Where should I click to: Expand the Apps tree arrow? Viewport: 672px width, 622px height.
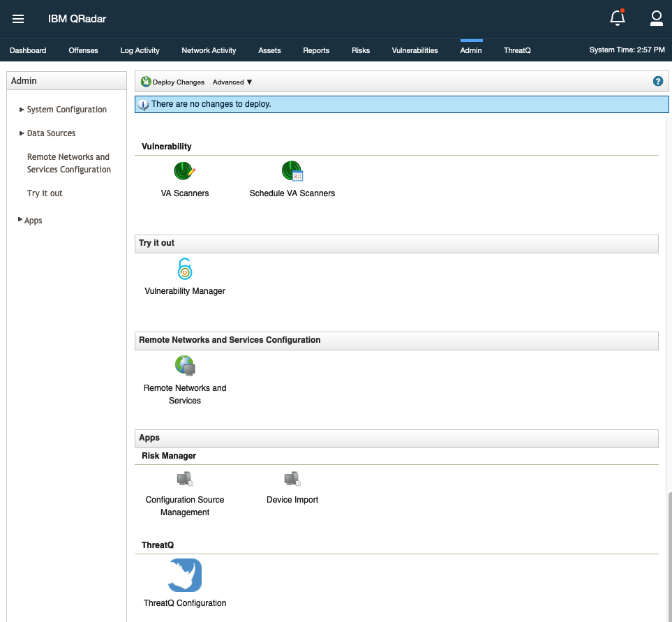click(x=20, y=219)
